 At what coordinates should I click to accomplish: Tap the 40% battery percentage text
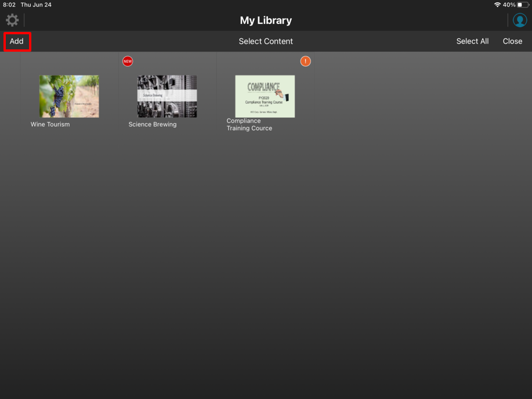click(x=509, y=5)
